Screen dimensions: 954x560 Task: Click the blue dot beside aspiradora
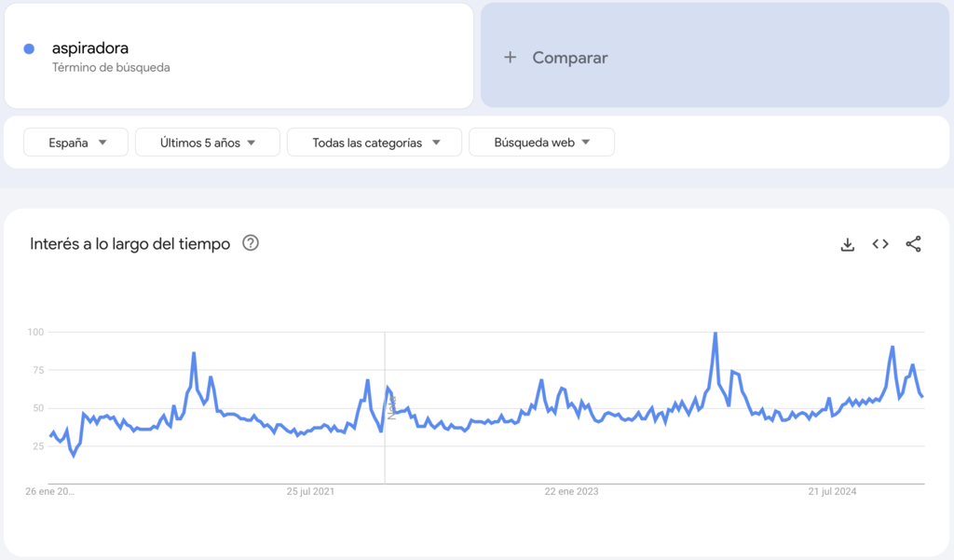[x=29, y=48]
